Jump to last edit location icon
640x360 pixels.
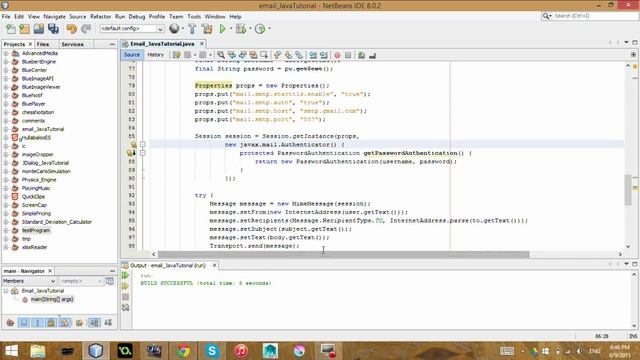[x=176, y=55]
